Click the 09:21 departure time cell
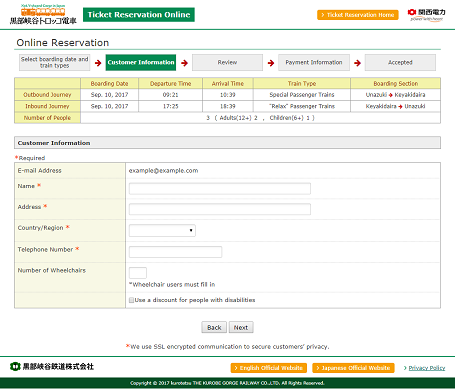 170,95
